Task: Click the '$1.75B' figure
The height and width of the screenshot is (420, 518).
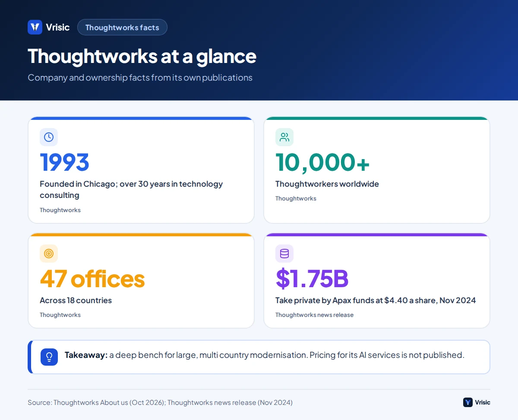Action: point(312,279)
